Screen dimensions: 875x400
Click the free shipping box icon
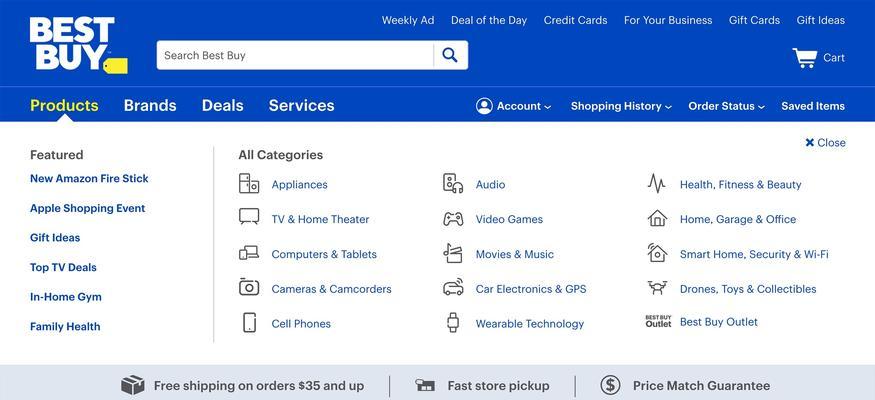pos(133,385)
